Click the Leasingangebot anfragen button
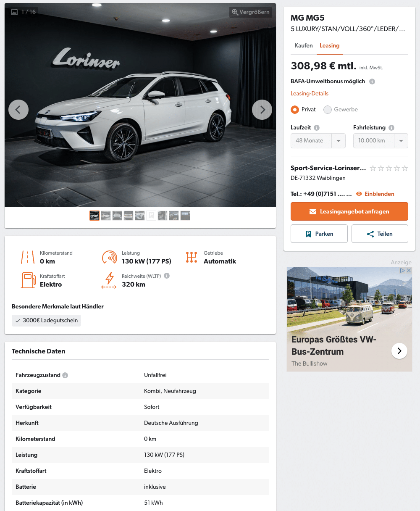 (x=349, y=211)
